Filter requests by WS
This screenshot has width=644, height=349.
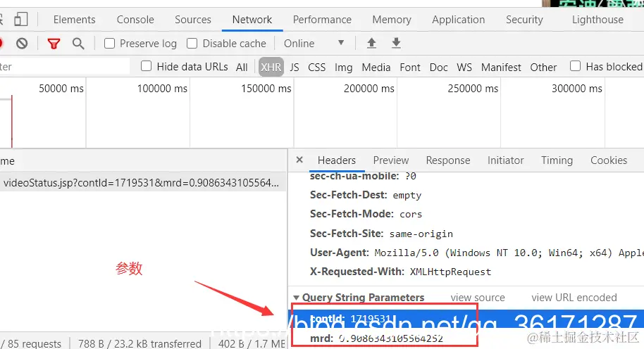[x=464, y=68]
